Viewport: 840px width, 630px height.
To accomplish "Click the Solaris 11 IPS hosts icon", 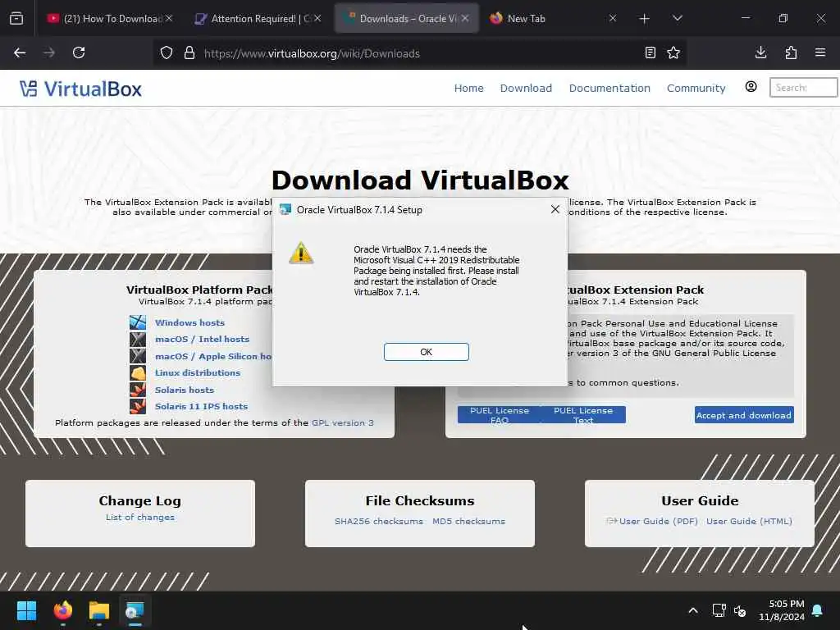I will pos(138,406).
